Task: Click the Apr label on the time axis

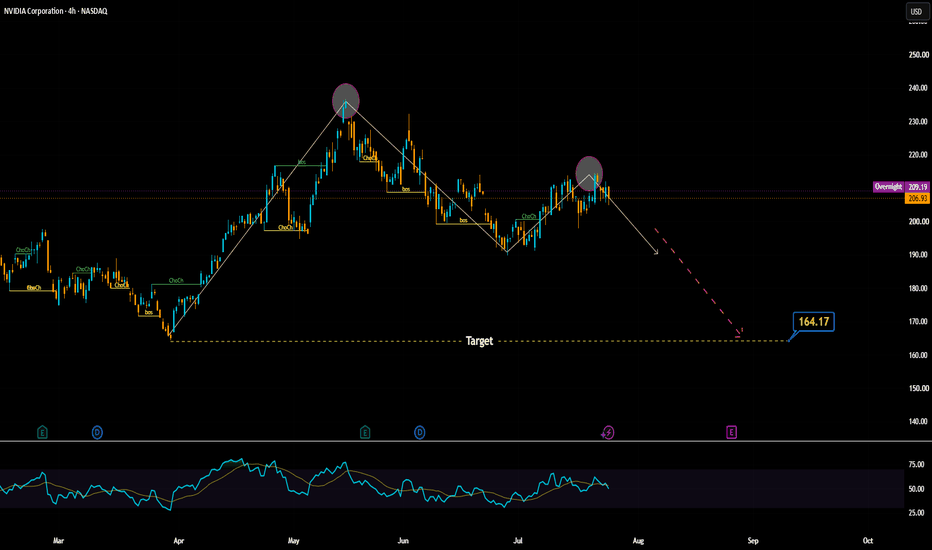Action: pyautogui.click(x=178, y=540)
